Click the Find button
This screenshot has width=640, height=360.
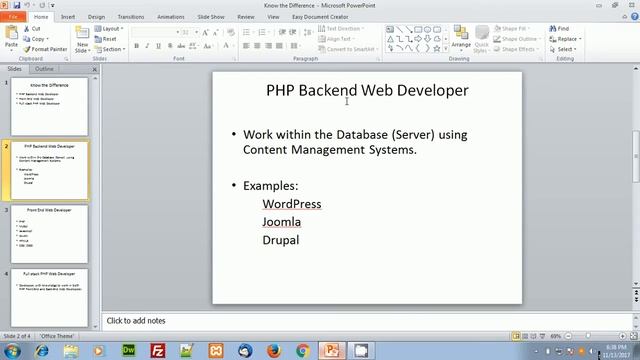559,29
